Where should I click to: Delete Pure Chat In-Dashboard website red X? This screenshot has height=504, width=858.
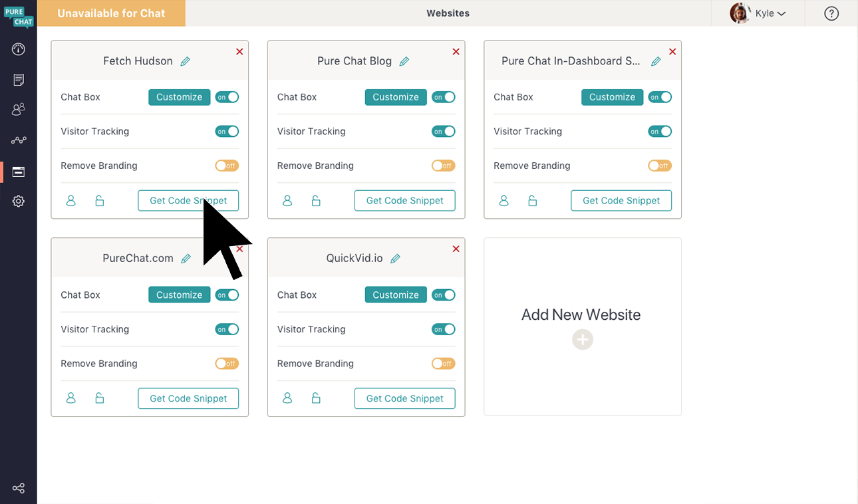(x=672, y=51)
